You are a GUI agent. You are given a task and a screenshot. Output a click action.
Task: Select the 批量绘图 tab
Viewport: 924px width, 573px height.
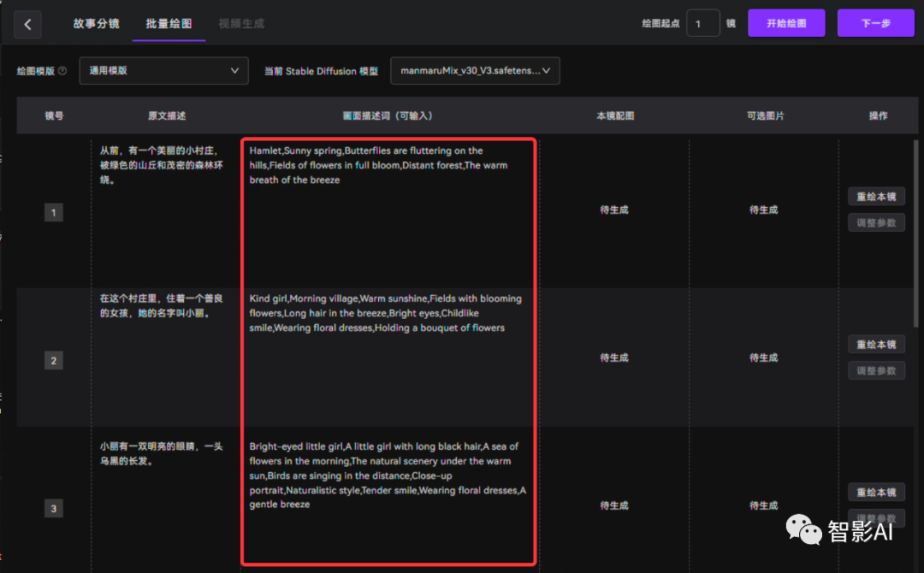click(x=169, y=24)
